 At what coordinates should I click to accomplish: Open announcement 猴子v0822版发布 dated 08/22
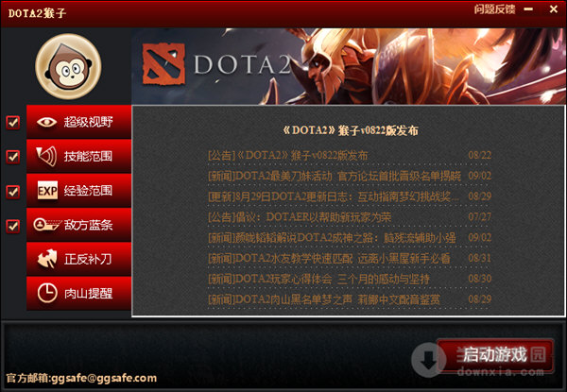tap(350, 155)
